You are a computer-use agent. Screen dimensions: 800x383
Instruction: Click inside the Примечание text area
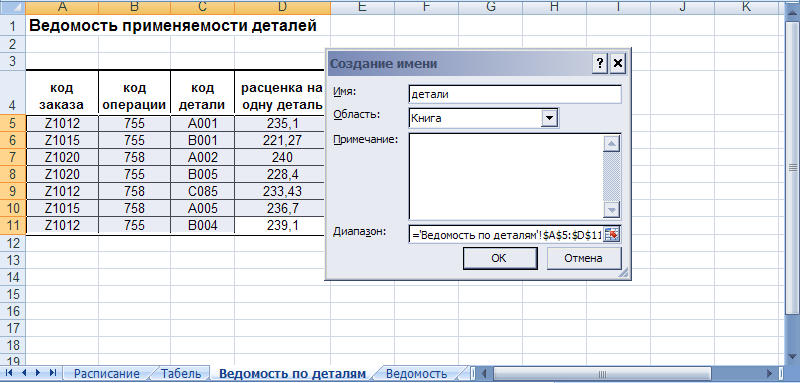[x=505, y=177]
